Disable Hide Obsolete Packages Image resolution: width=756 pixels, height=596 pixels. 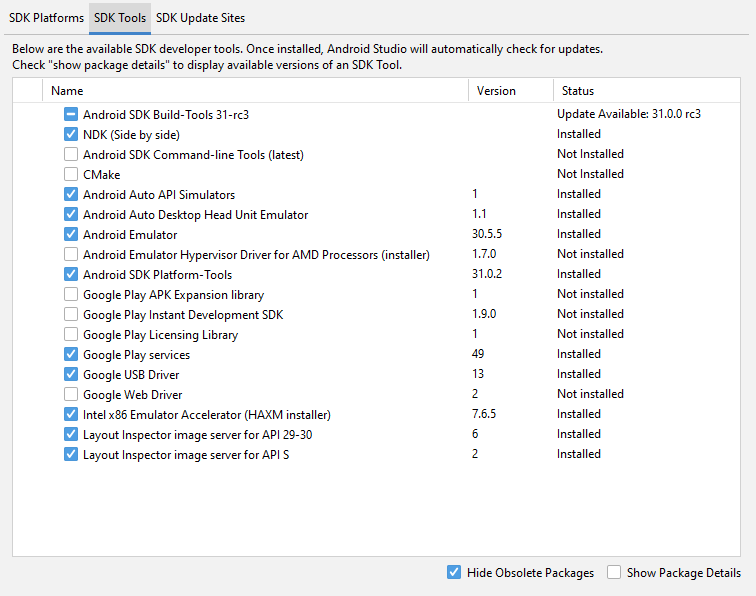[x=454, y=572]
